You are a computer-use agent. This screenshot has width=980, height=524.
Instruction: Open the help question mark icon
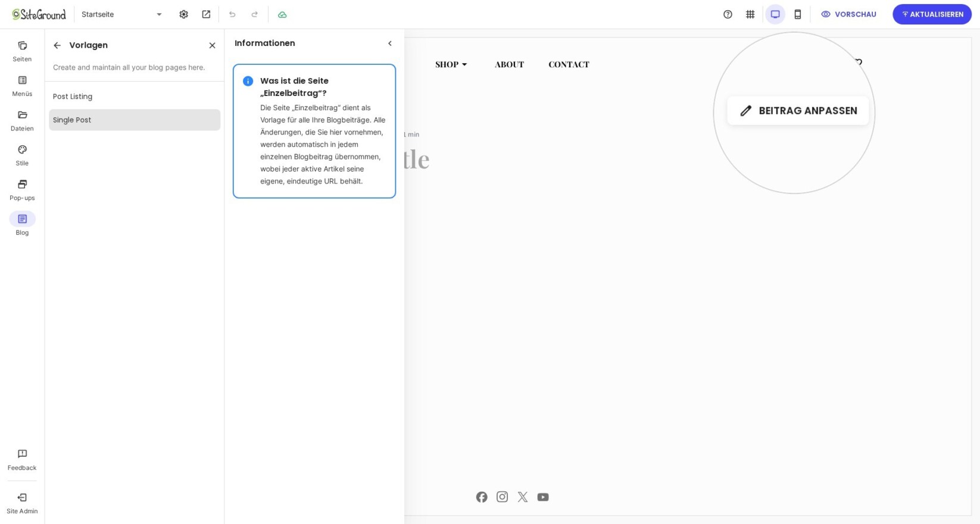coord(728,14)
